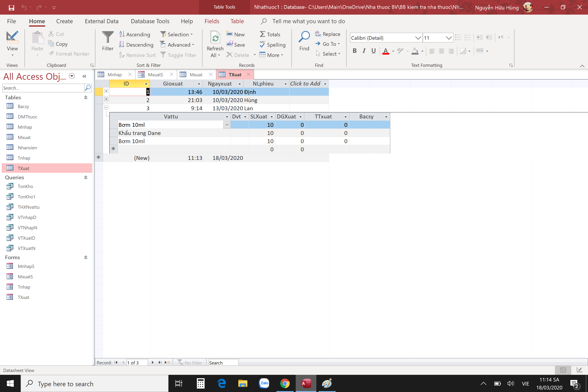Open the All Access Objects pane menu
This screenshot has height=392, width=588.
72,76
